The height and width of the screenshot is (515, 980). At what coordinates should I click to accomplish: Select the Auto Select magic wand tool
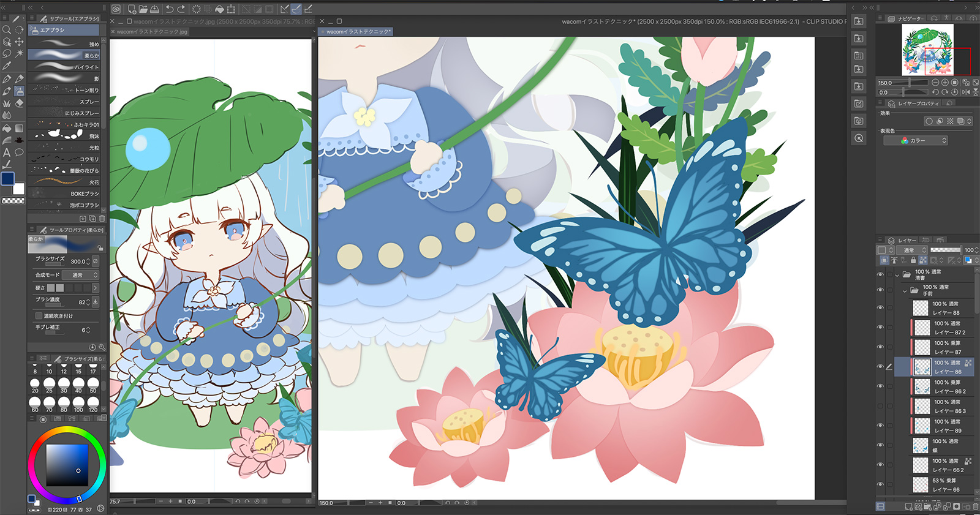tap(20, 54)
